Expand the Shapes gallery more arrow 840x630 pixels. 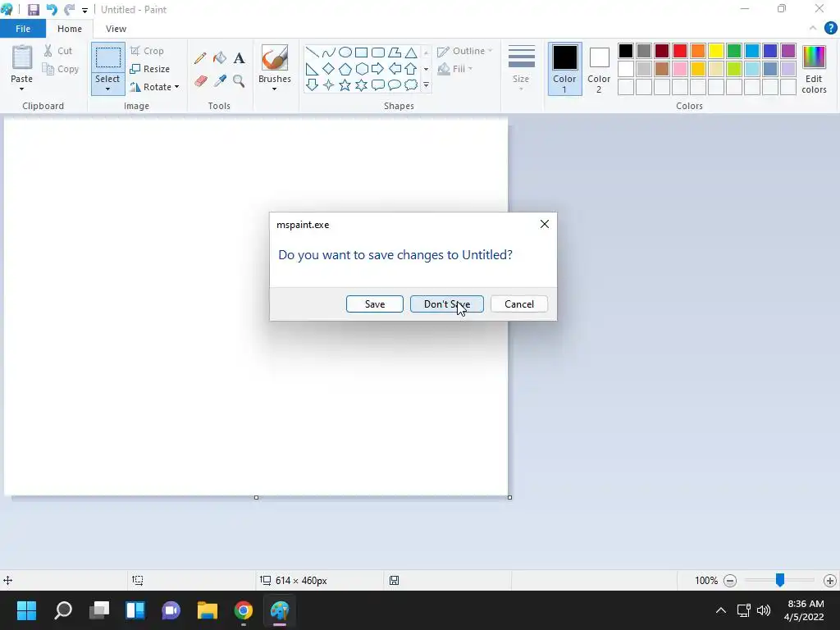(426, 85)
